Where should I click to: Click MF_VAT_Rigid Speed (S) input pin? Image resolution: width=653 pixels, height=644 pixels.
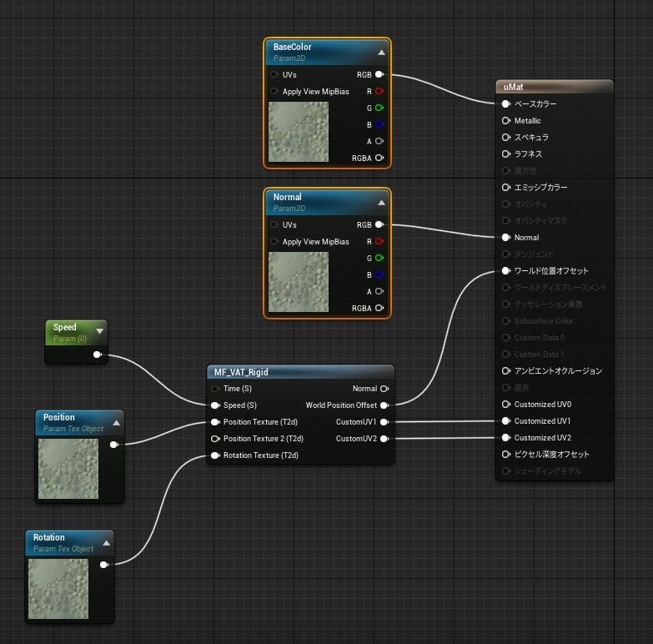point(215,405)
